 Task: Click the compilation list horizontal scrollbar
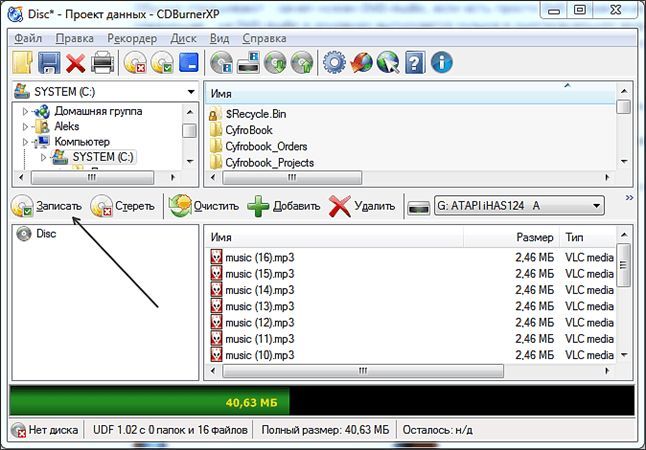tap(363, 371)
